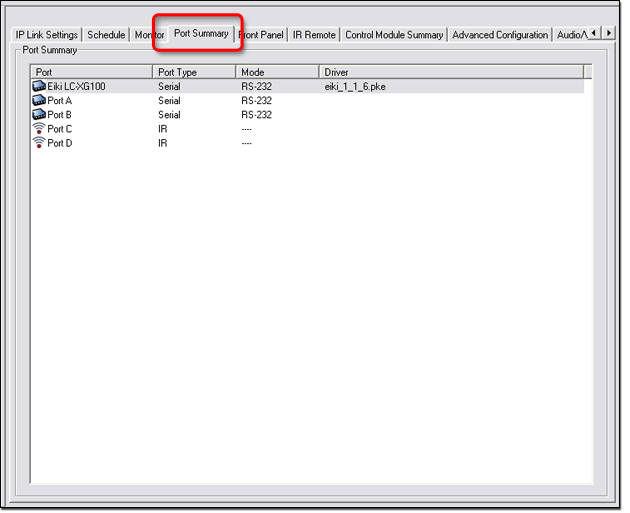Click the IR signal icon for Port C
This screenshot has height=513, width=630.
[x=39, y=129]
